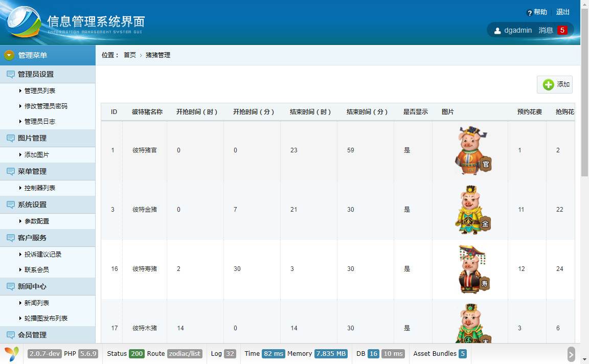Click the dgadmin user avatar icon
This screenshot has width=589, height=364.
click(x=497, y=31)
